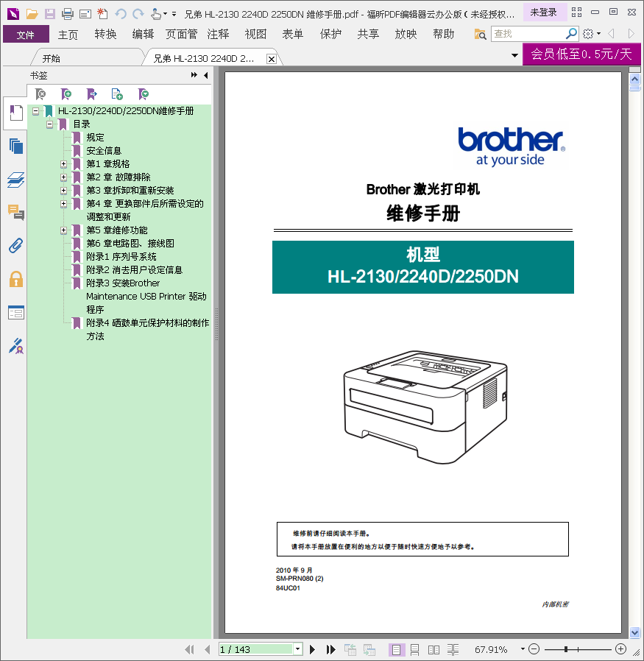Switch to the 视图 ribbon tab
The width and height of the screenshot is (644, 661).
[x=256, y=34]
